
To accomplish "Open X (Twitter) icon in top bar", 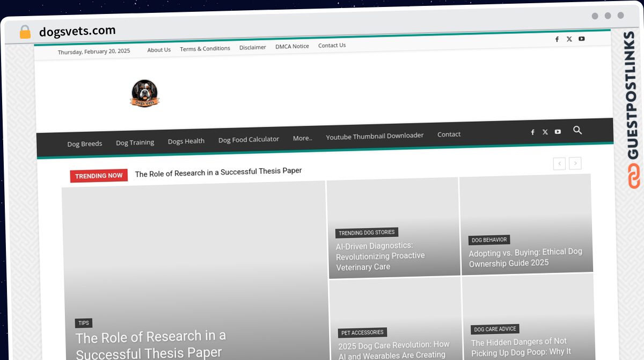I will [x=569, y=39].
